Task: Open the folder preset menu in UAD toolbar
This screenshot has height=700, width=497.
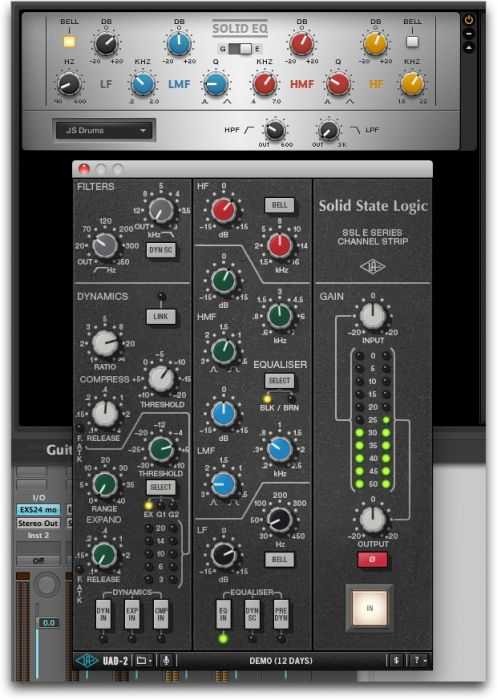Action: (x=144, y=660)
